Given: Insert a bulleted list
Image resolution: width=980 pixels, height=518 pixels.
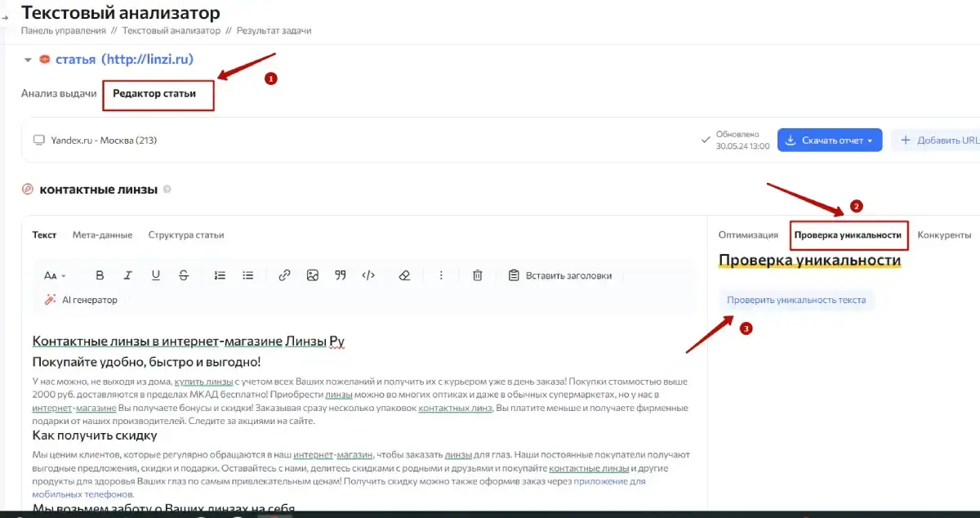Looking at the screenshot, I should pyautogui.click(x=248, y=275).
